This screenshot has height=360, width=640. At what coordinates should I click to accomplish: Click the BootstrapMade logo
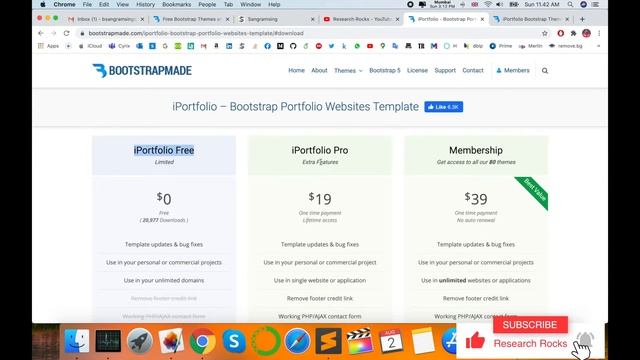click(142, 71)
